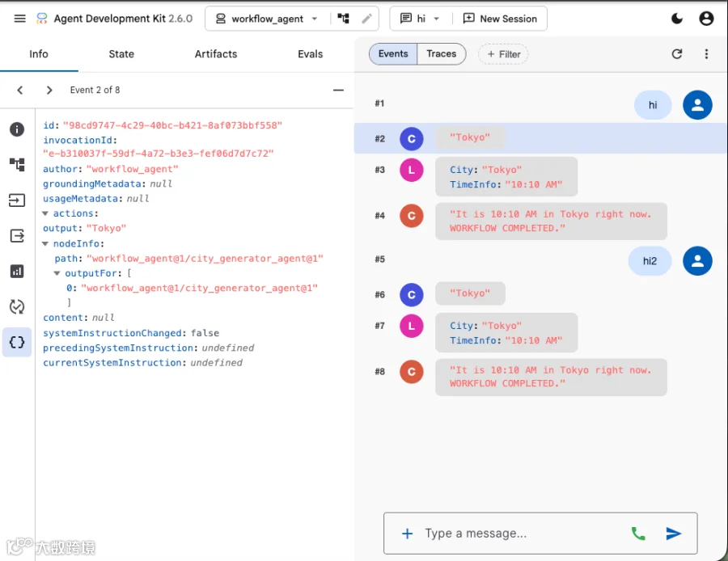Select event #8 orange avatar C

412,372
